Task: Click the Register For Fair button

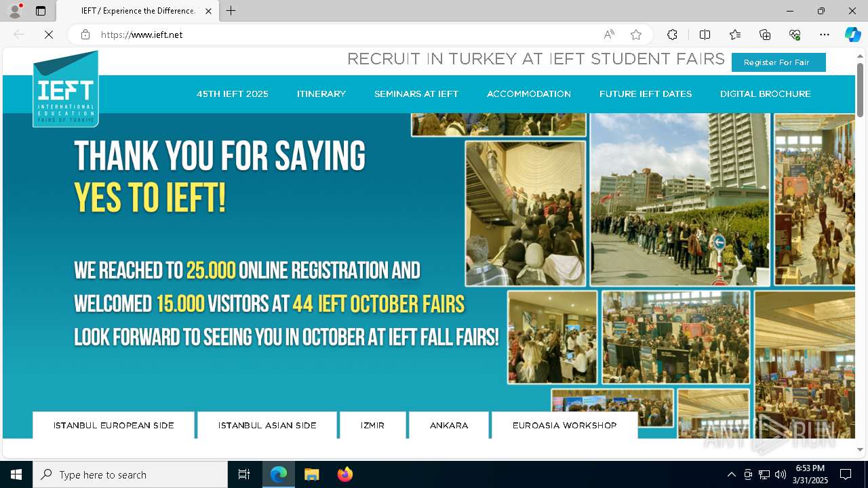Action: [x=778, y=62]
